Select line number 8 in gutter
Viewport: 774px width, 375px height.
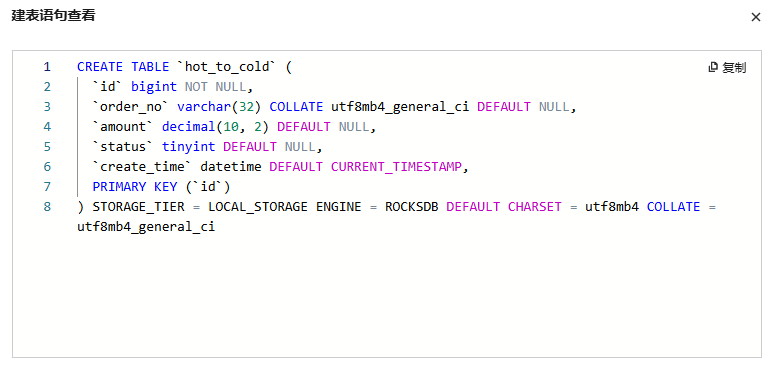tap(47, 207)
